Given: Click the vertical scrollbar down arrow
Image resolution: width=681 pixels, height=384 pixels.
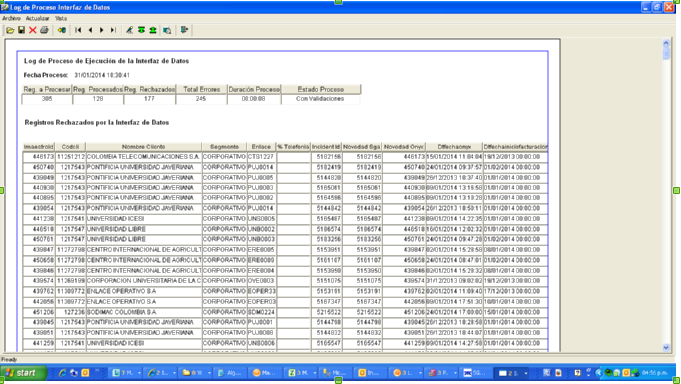Looking at the screenshot, I should (x=666, y=347).
